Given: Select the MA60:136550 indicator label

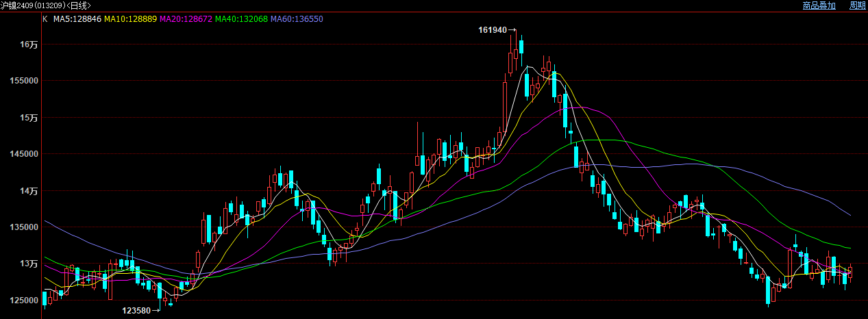Looking at the screenshot, I should click(297, 19).
